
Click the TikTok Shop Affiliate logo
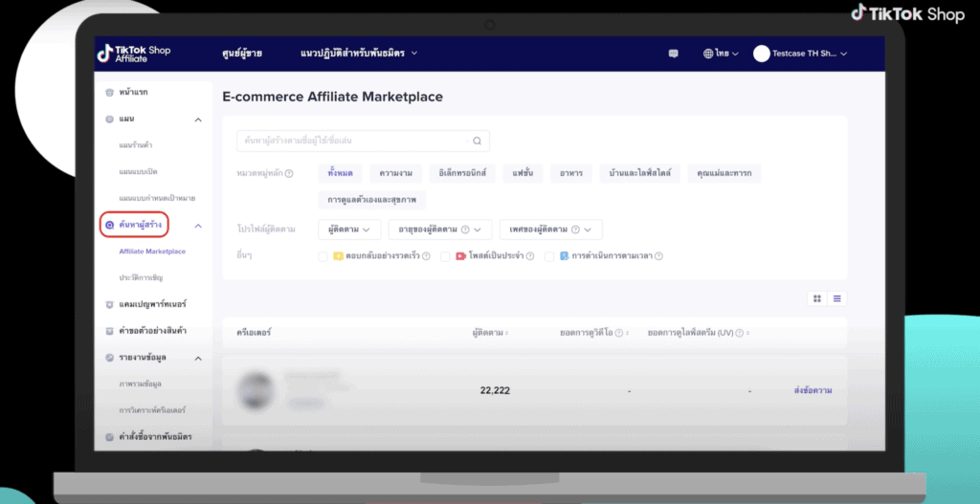(134, 54)
